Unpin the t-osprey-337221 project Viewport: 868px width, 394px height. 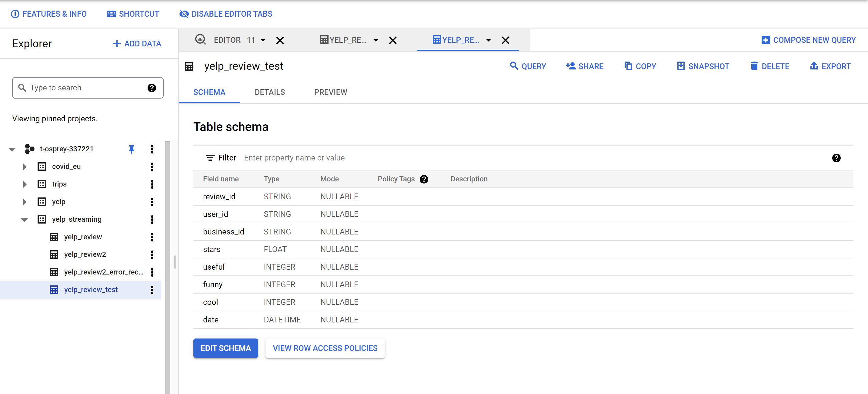[x=132, y=149]
